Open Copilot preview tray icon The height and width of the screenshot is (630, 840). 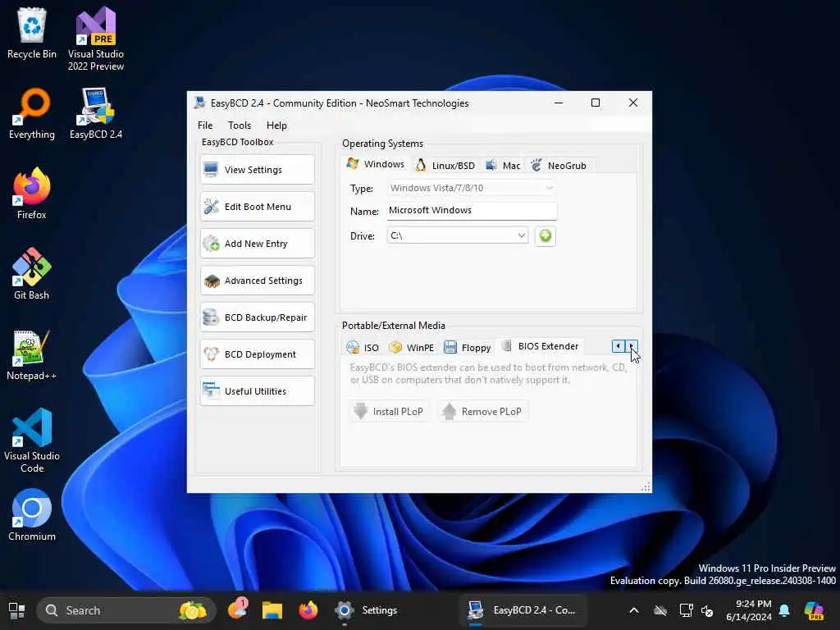pyautogui.click(x=814, y=610)
